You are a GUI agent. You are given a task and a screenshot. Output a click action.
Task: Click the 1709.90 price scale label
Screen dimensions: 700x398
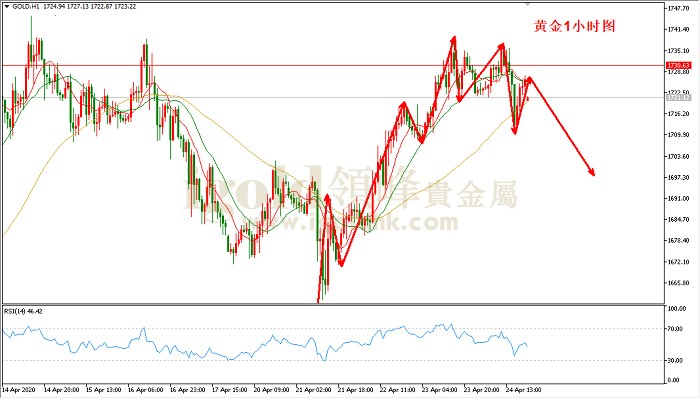click(678, 135)
